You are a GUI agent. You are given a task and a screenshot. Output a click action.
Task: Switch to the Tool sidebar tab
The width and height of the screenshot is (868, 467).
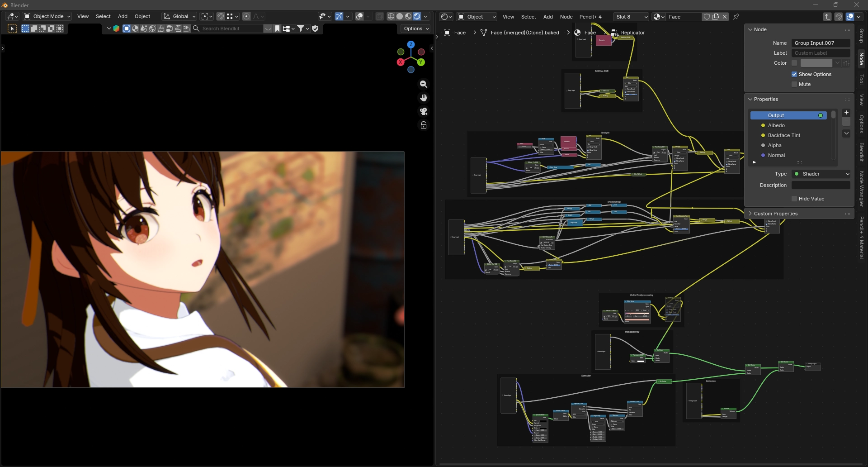pyautogui.click(x=861, y=80)
